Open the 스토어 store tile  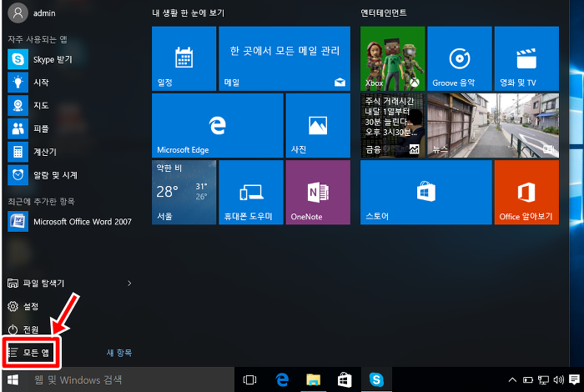[426, 193]
